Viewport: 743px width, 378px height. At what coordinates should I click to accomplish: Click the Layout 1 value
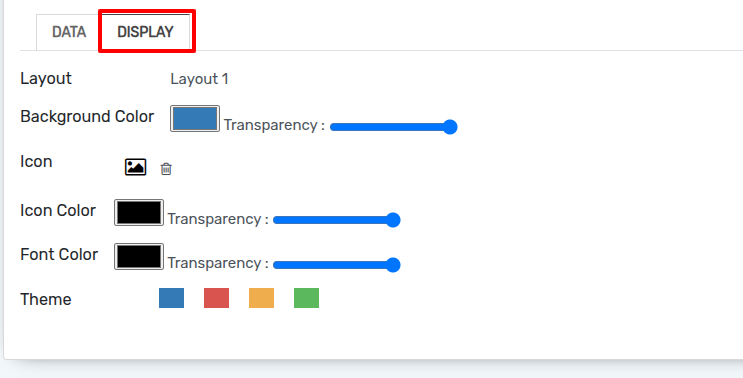tap(199, 79)
